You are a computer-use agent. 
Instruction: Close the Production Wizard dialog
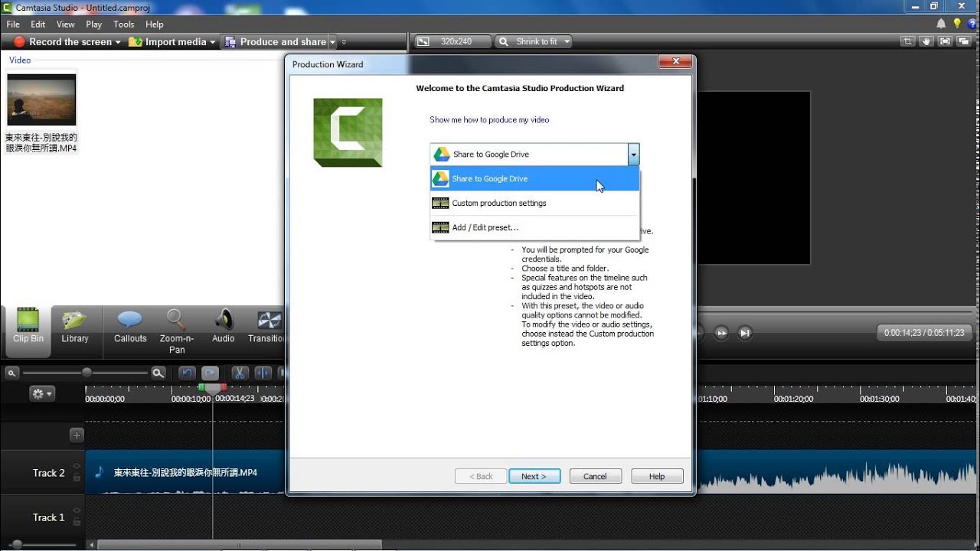[x=675, y=62]
